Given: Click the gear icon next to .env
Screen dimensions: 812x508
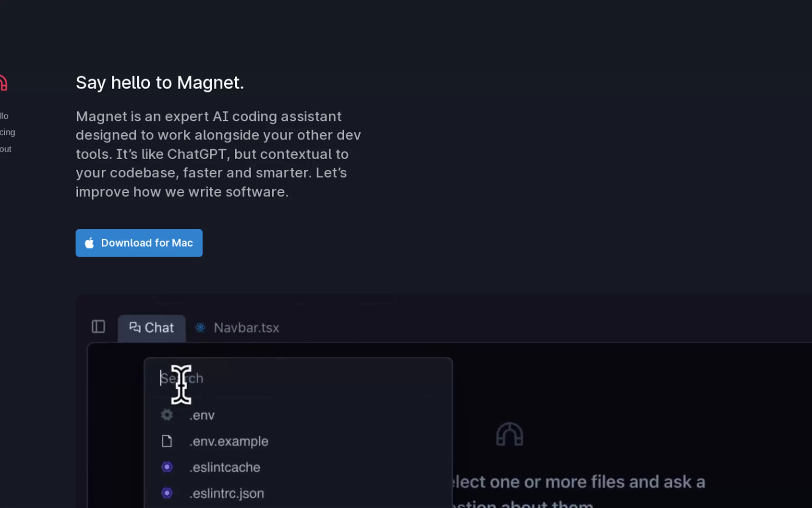Looking at the screenshot, I should (x=167, y=415).
